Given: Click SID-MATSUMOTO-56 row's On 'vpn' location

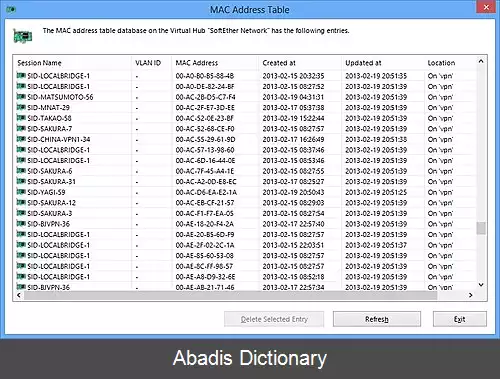Looking at the screenshot, I should [x=440, y=97].
